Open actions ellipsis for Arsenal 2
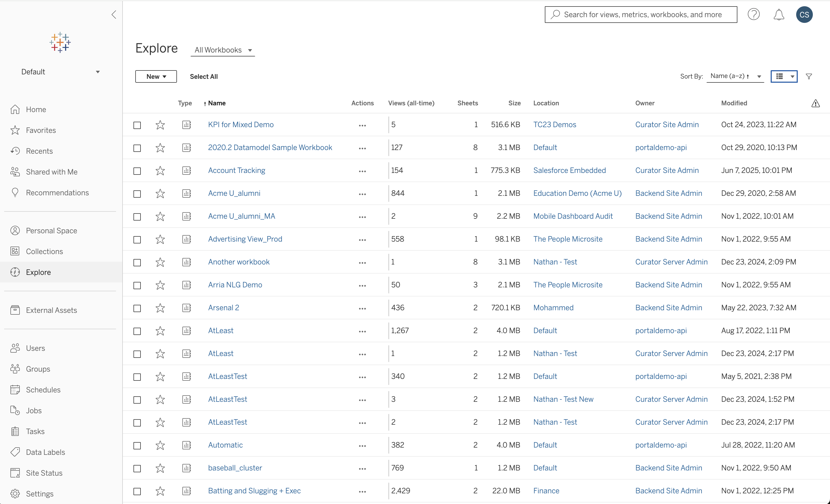This screenshot has height=504, width=830. point(362,308)
